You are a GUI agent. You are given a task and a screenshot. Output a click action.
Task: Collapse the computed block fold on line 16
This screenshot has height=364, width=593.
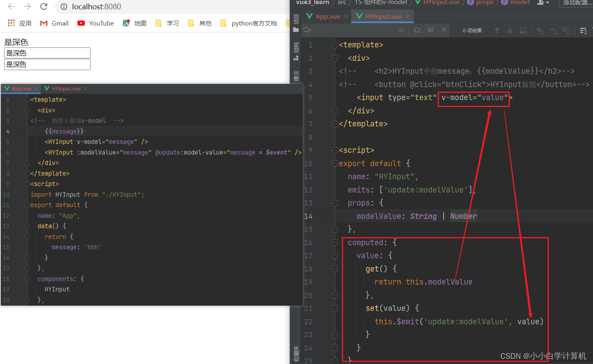(x=335, y=242)
